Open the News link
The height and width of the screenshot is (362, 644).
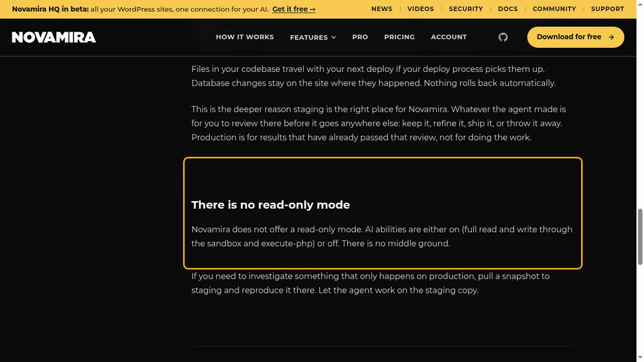[x=382, y=9]
